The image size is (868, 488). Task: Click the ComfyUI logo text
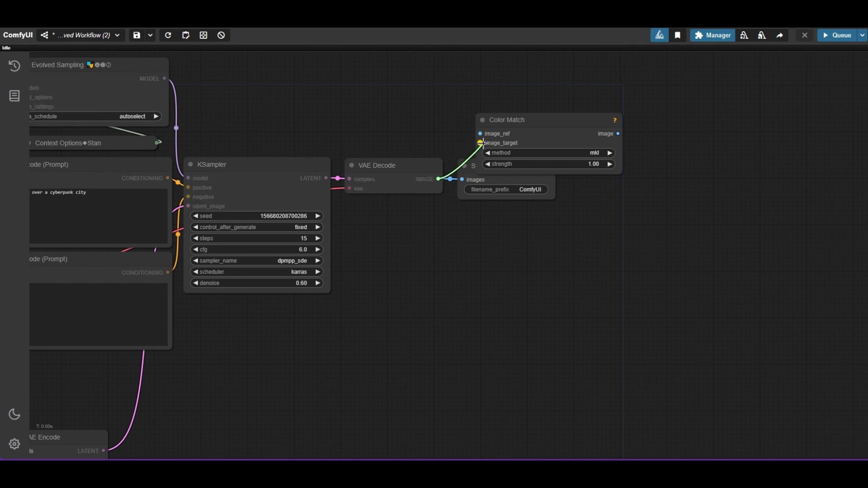(18, 35)
